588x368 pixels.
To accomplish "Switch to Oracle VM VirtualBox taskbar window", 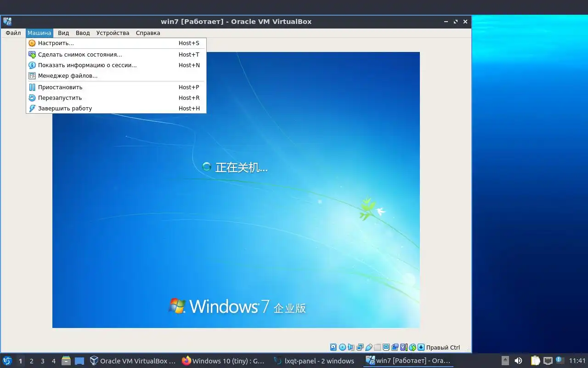I will coord(133,361).
